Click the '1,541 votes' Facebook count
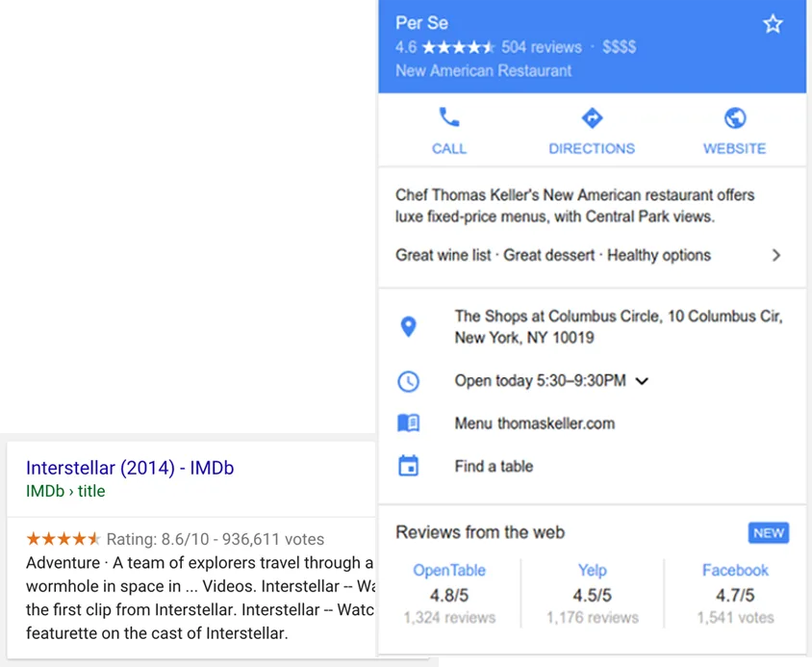This screenshot has width=812, height=667. tap(735, 618)
